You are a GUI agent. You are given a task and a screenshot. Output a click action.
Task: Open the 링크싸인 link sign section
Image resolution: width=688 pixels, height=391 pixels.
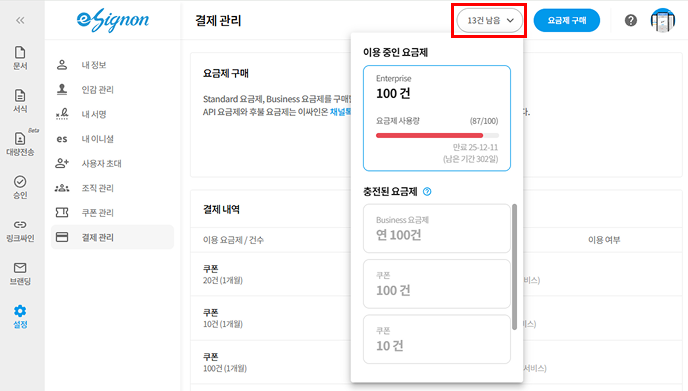tap(20, 230)
